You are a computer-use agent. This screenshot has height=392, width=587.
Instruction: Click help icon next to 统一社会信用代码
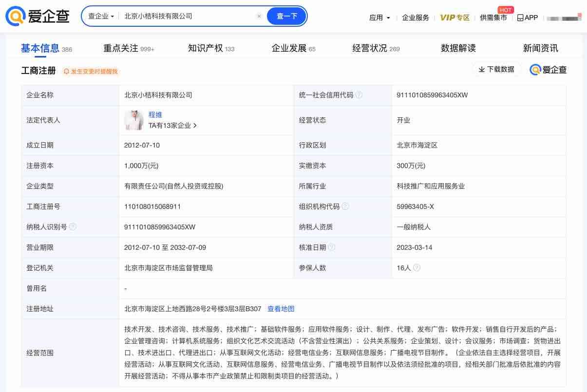click(x=359, y=95)
